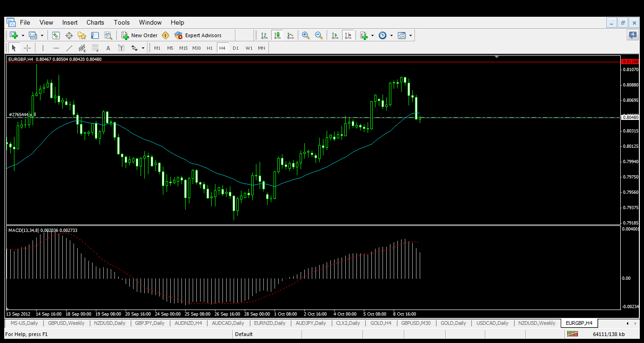
Task: Switch chart to candlesticks mode
Action: [x=277, y=35]
